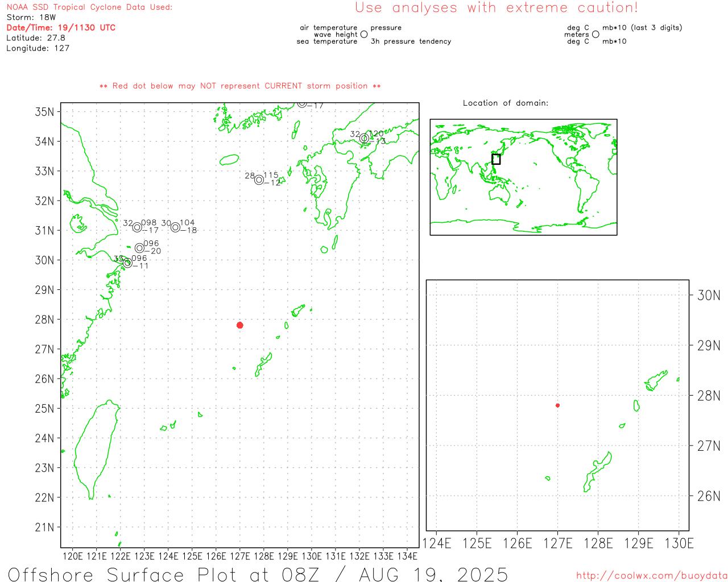This screenshot has width=728, height=582.
Task: Click the 'sea temperature' legend label
Action: pyautogui.click(x=327, y=41)
